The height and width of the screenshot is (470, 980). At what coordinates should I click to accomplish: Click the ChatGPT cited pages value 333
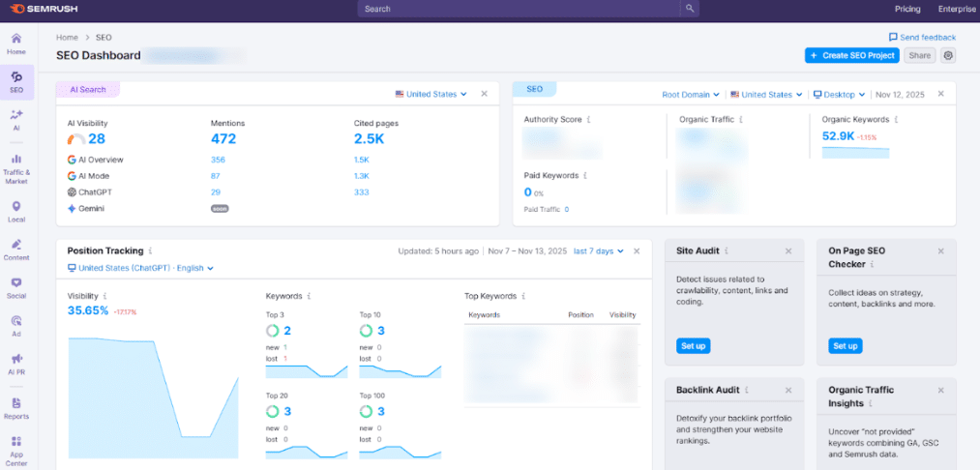coord(361,191)
